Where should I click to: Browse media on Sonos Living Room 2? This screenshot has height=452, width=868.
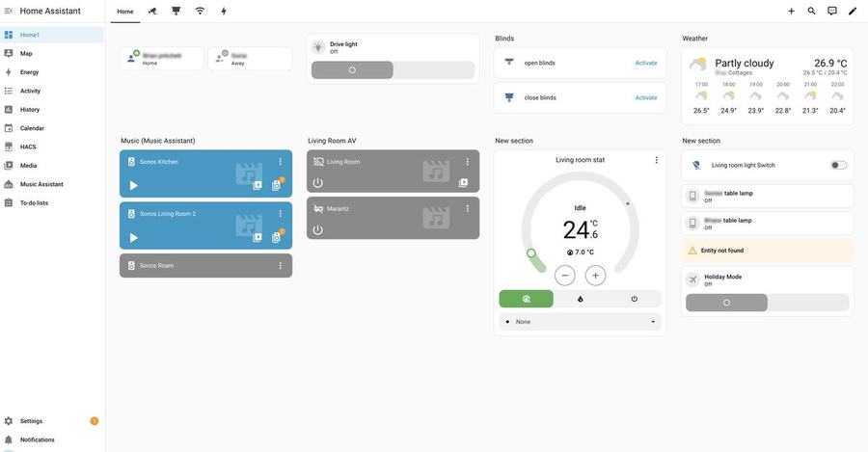[x=258, y=237]
